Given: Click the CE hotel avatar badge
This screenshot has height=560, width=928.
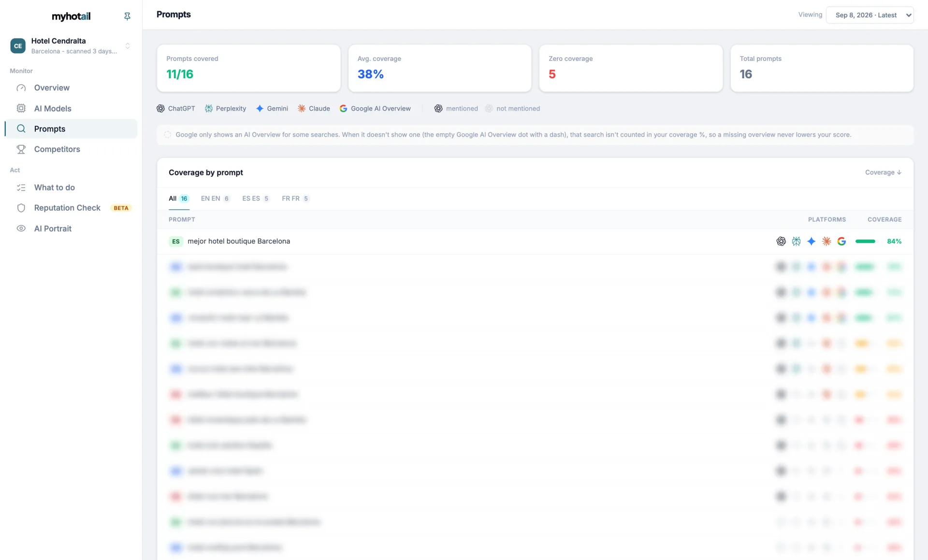Looking at the screenshot, I should (18, 46).
